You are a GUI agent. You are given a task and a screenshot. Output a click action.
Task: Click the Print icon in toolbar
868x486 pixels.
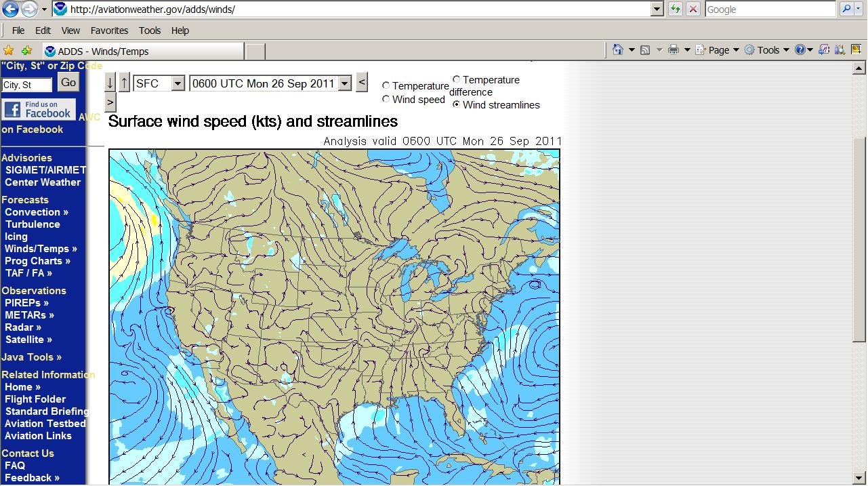point(673,50)
